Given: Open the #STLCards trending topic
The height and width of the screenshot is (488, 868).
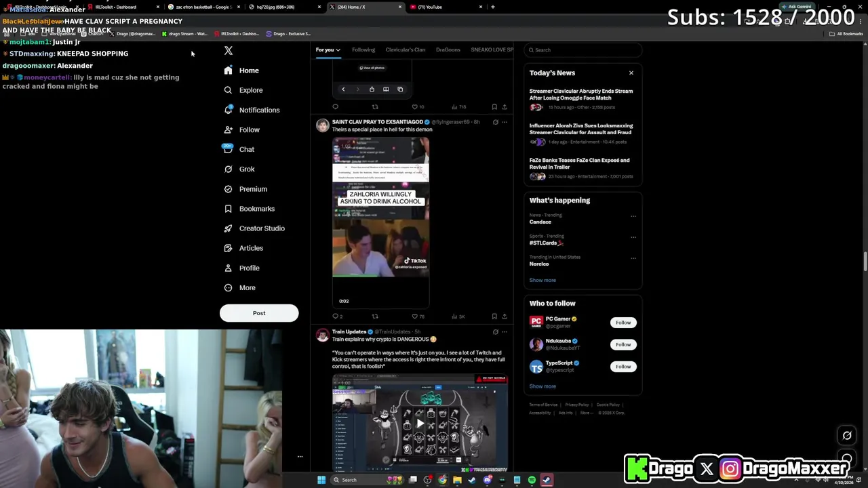Looking at the screenshot, I should (547, 243).
